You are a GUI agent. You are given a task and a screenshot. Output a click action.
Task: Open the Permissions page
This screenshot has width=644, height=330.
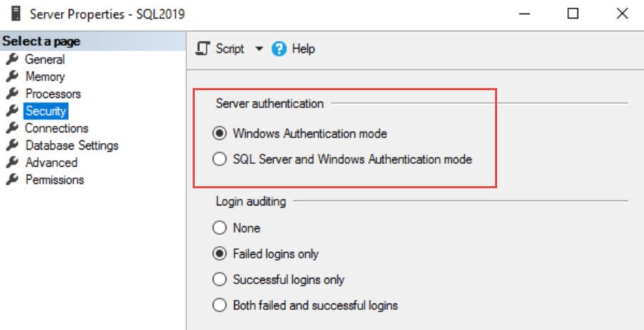pyautogui.click(x=54, y=180)
